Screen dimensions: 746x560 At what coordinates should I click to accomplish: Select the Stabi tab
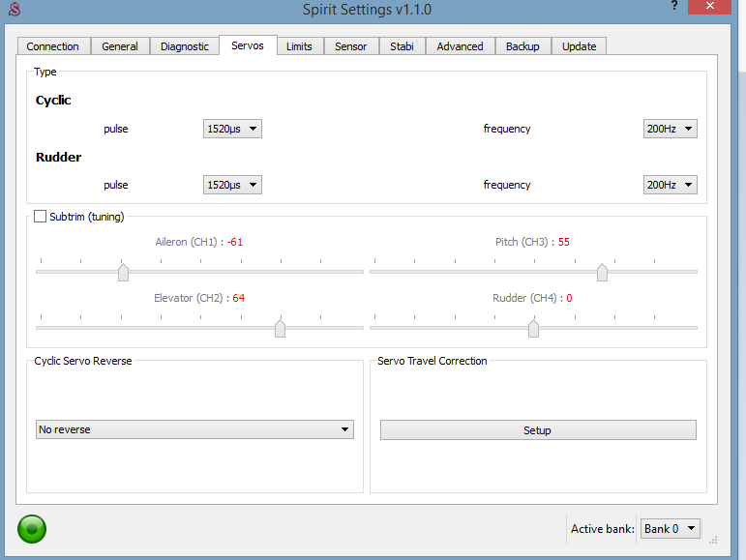tap(402, 46)
